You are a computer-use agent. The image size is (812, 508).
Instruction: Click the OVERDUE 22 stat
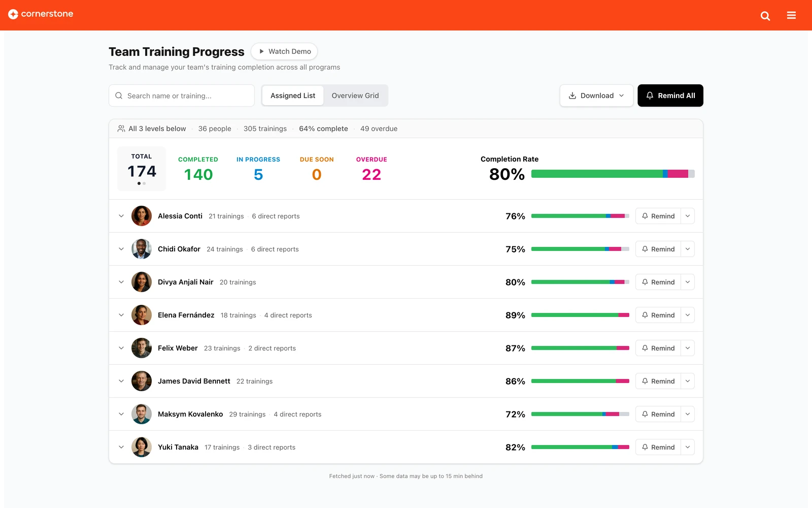click(x=371, y=169)
